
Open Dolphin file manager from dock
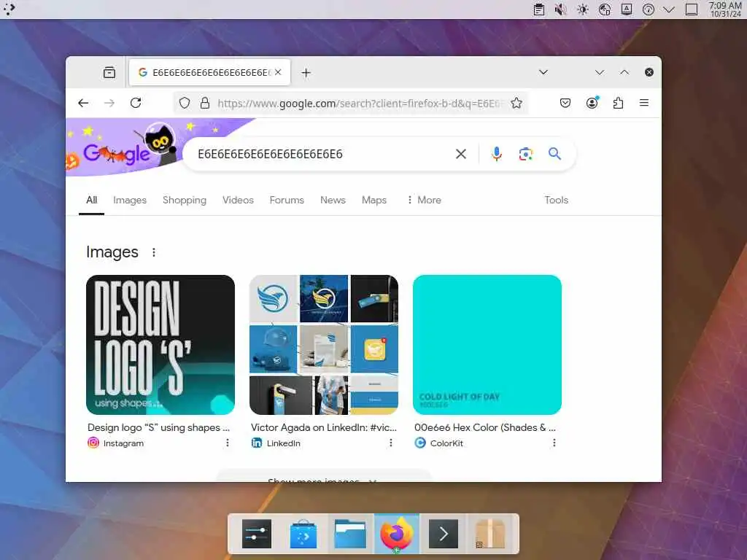[x=350, y=534]
